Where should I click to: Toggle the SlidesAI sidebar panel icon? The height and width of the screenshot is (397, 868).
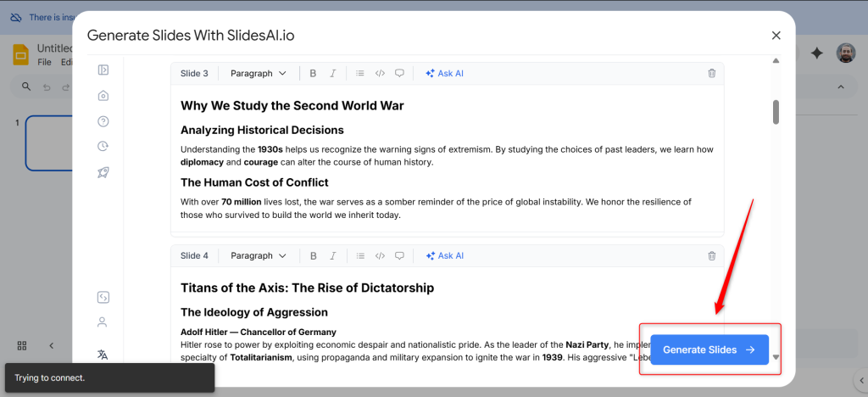coord(103,70)
